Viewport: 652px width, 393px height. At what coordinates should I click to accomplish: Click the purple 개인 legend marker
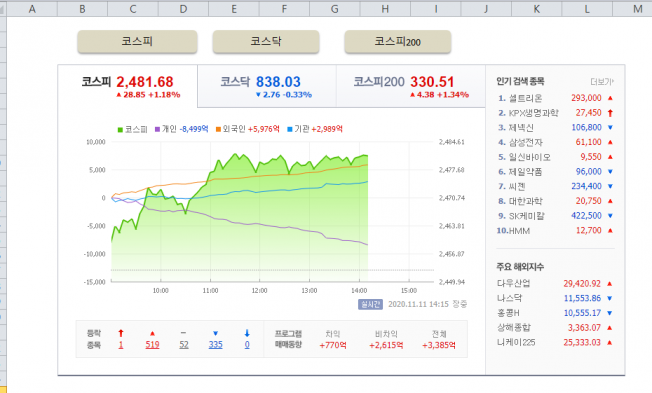[x=157, y=130]
